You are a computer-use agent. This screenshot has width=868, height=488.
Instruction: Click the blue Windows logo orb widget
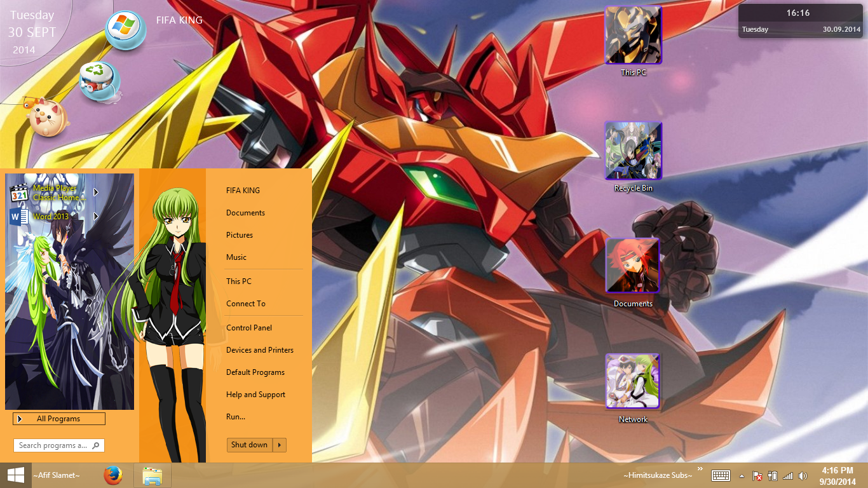point(125,30)
